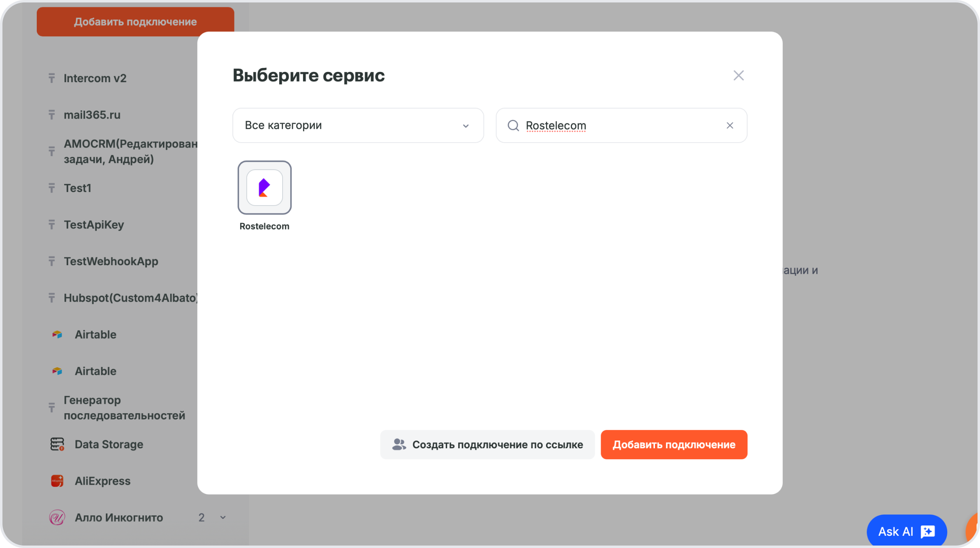Open the Генератор последовательностей item
Image resolution: width=980 pixels, height=548 pixels.
124,408
